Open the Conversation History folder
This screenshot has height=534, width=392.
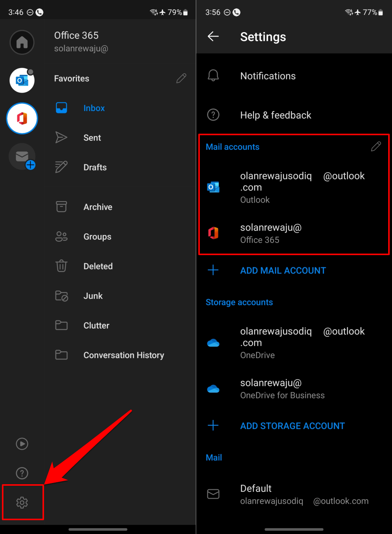pyautogui.click(x=120, y=355)
